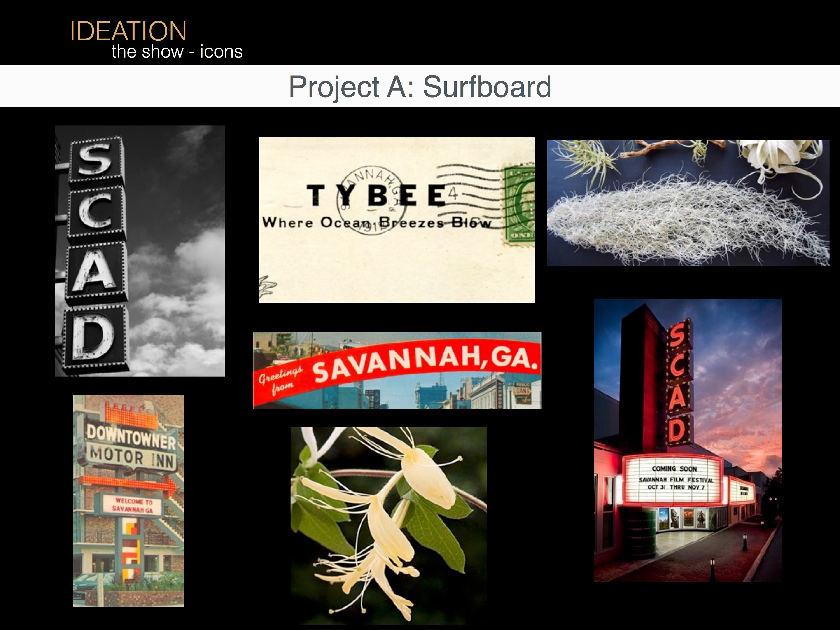The width and height of the screenshot is (840, 630).
Task: Click the black-and-white SCAD sign photo
Action: (x=140, y=251)
